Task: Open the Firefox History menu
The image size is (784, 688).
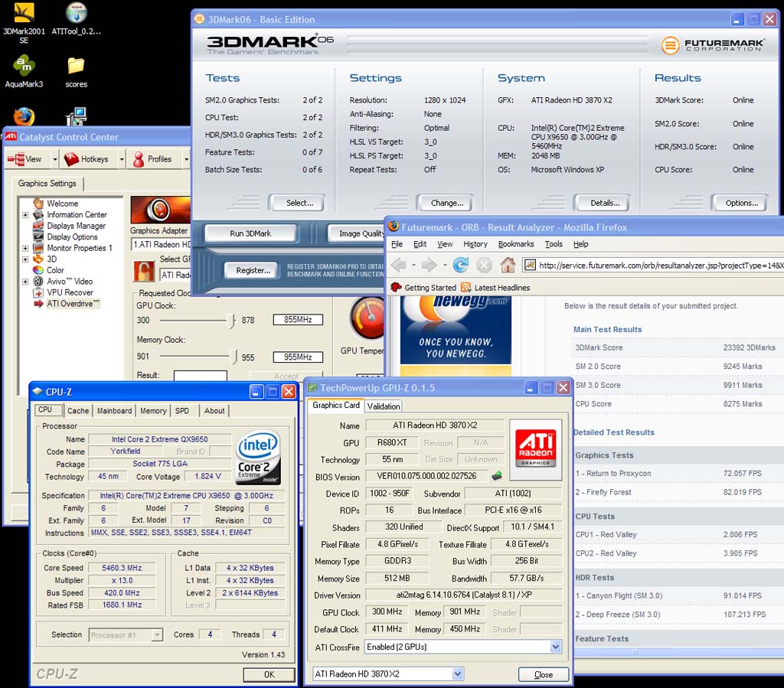Action: pyautogui.click(x=475, y=244)
